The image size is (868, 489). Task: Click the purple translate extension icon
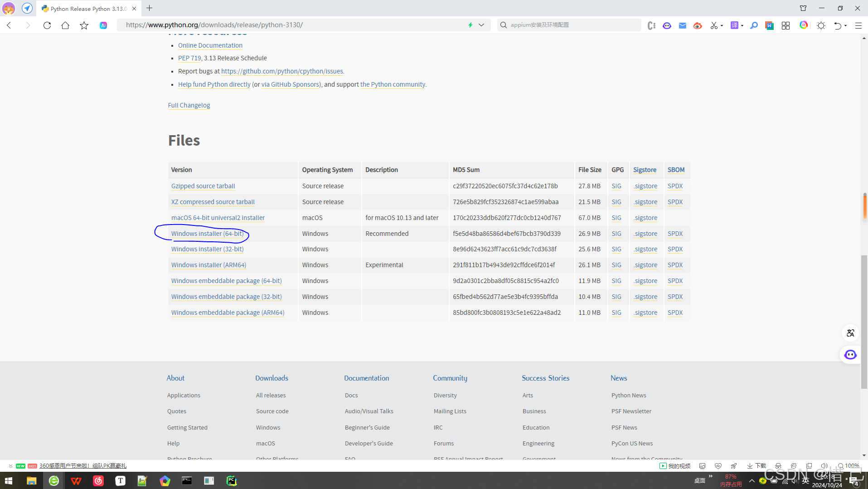pos(734,25)
